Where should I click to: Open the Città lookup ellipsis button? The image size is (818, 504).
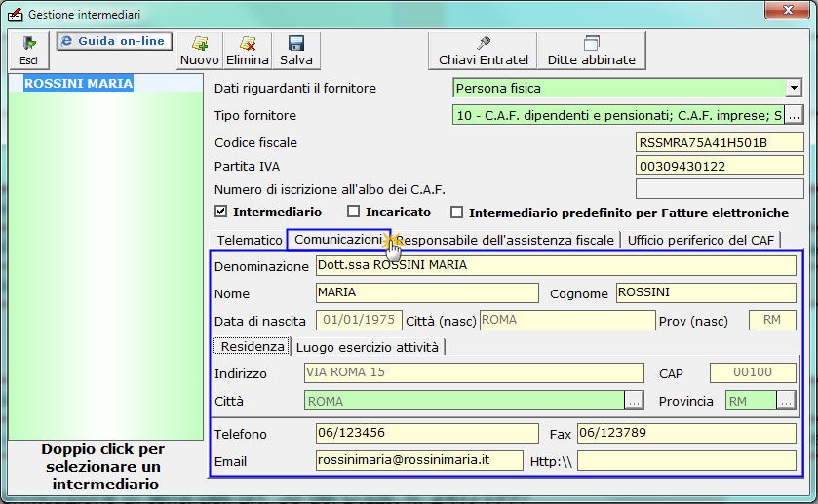634,401
